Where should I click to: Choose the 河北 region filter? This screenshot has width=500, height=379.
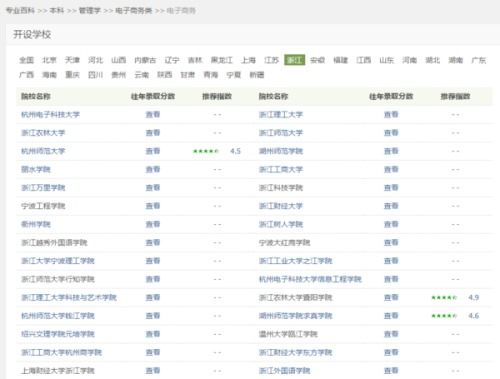pos(95,60)
